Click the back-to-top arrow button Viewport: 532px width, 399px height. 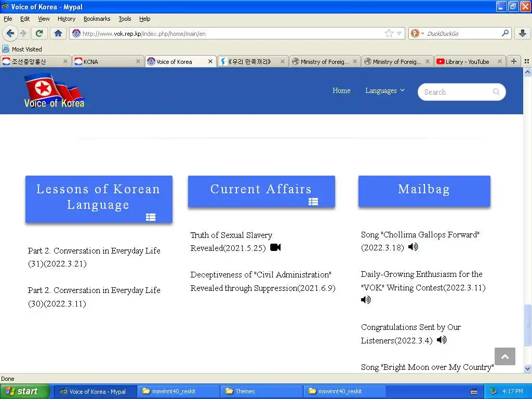tap(505, 356)
